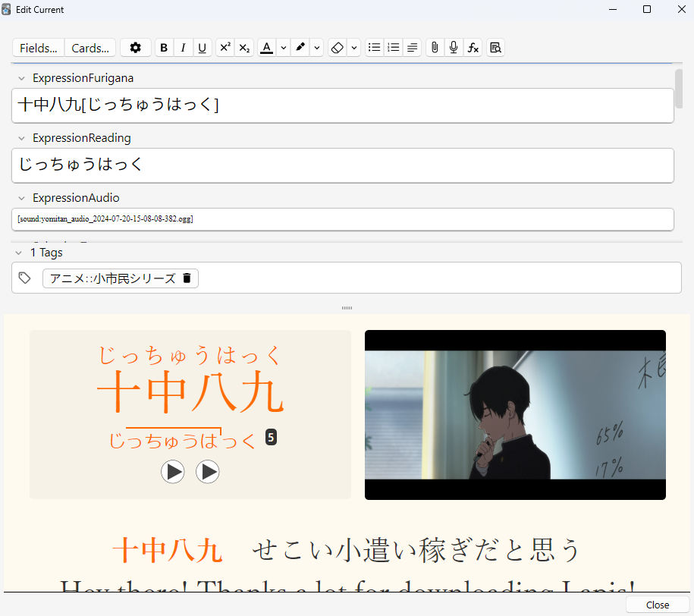Toggle bold text formatting
This screenshot has height=616, width=694.
(164, 48)
